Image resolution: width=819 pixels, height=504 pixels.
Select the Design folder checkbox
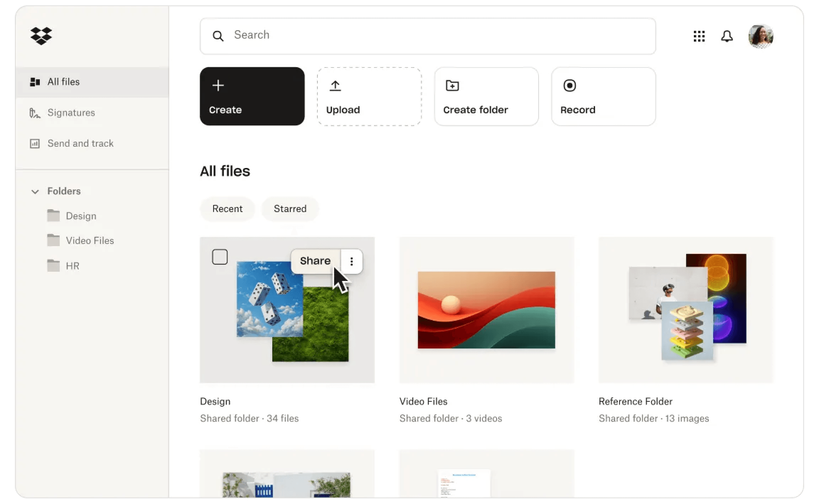(220, 256)
